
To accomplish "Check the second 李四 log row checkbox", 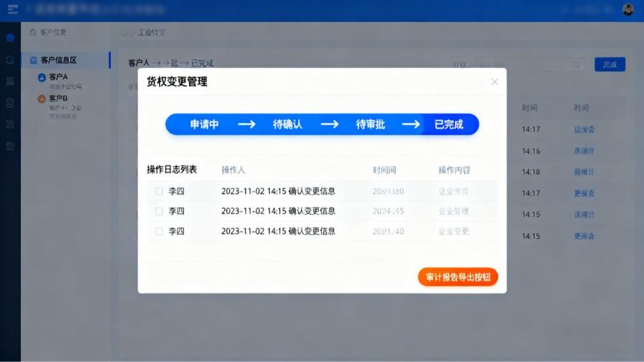I will (x=159, y=211).
